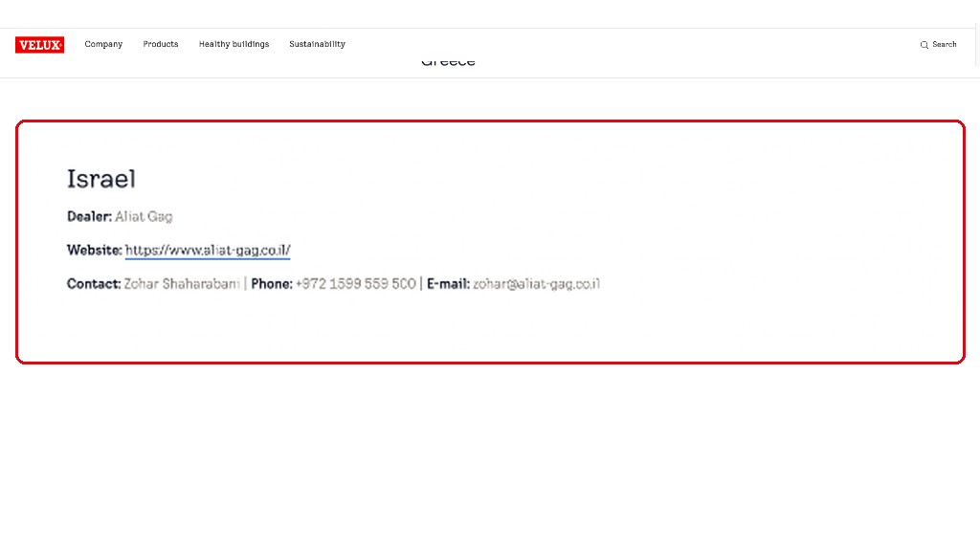Click the VELUX logo
The width and height of the screenshot is (980, 551).
point(39,44)
